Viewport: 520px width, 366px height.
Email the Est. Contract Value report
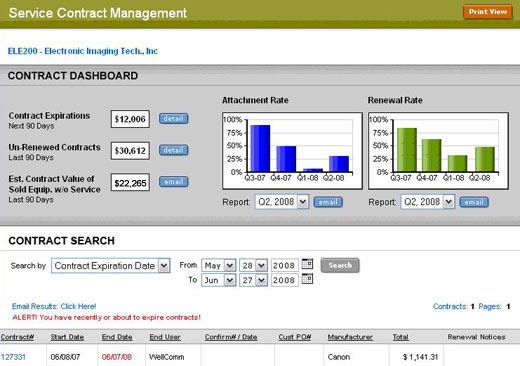tap(173, 182)
